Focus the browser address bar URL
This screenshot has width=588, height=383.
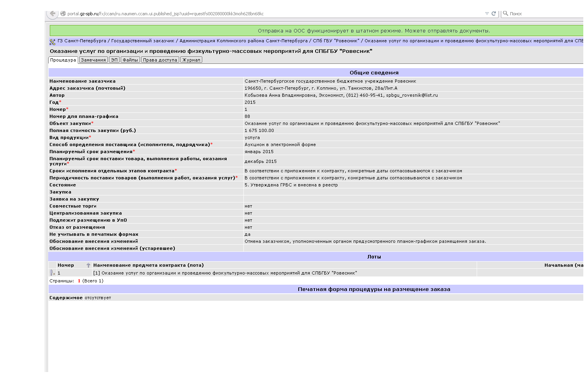165,14
